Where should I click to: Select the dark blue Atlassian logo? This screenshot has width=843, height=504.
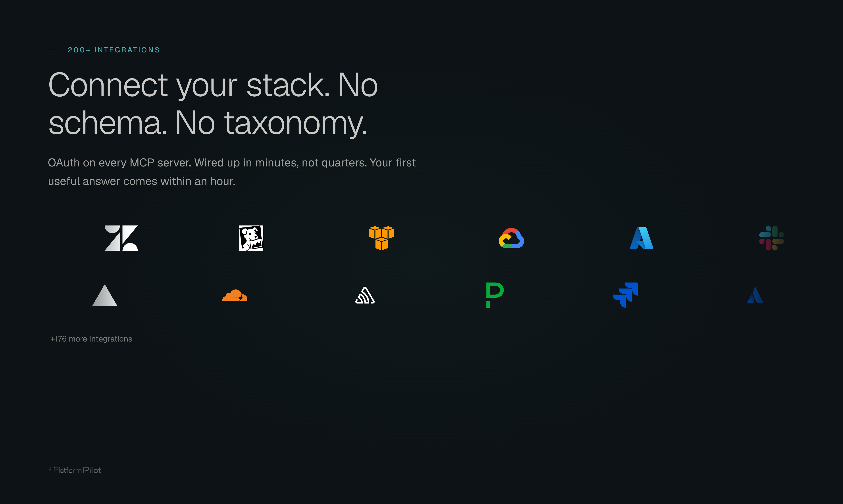755,295
